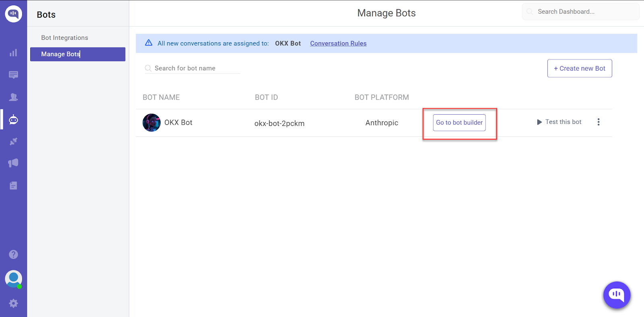Click the help question mark icon
The height and width of the screenshot is (317, 644).
click(x=13, y=254)
